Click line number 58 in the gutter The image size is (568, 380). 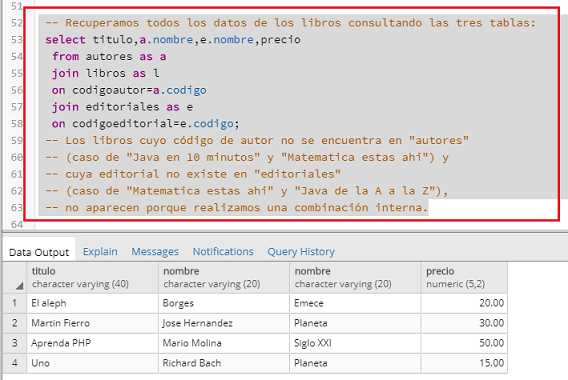[x=16, y=124]
